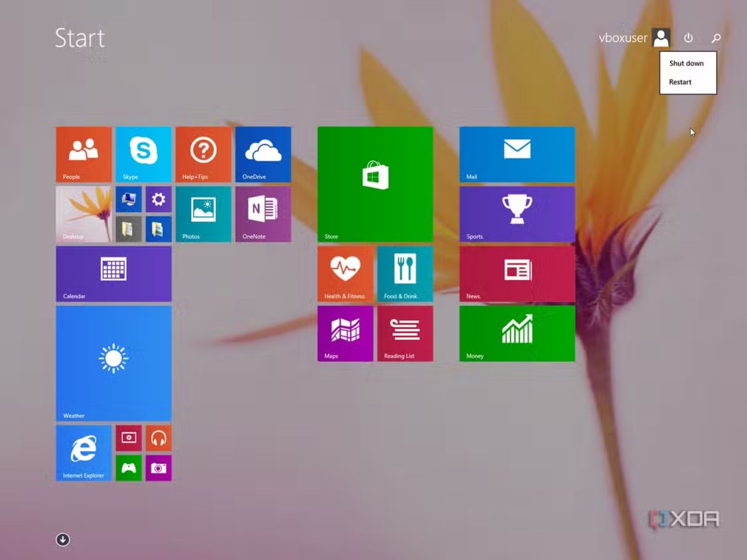Open the Health & Fitness tile
Viewport: 747px width, 560px height.
(x=345, y=274)
